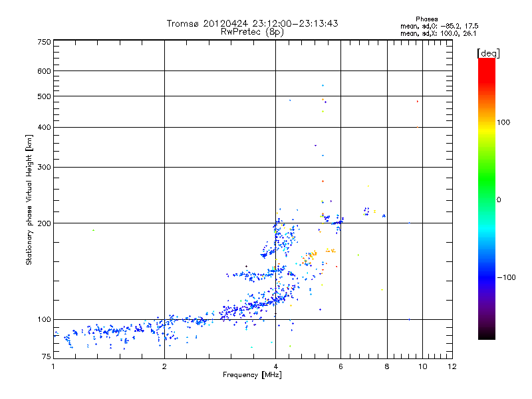Viewport: 532px width, 399px height.
Task: Click the 'mean, sd,O: -85.2, 17.5' line
Action: click(x=440, y=26)
